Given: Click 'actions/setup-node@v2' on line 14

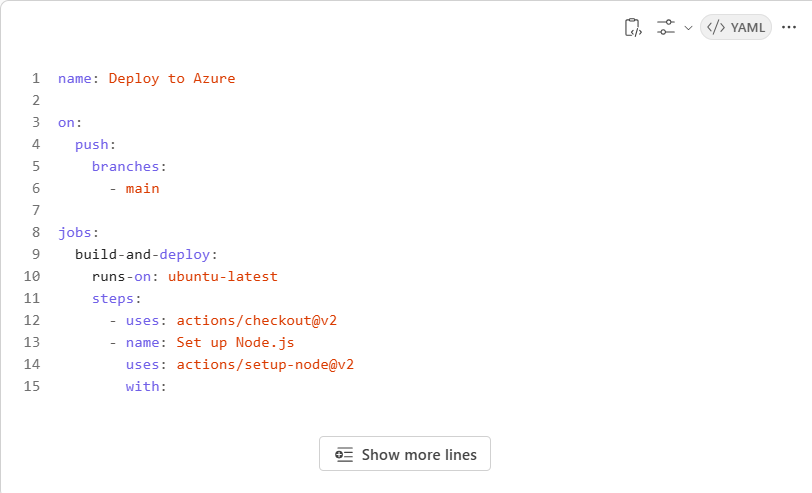Looking at the screenshot, I should coord(265,365).
